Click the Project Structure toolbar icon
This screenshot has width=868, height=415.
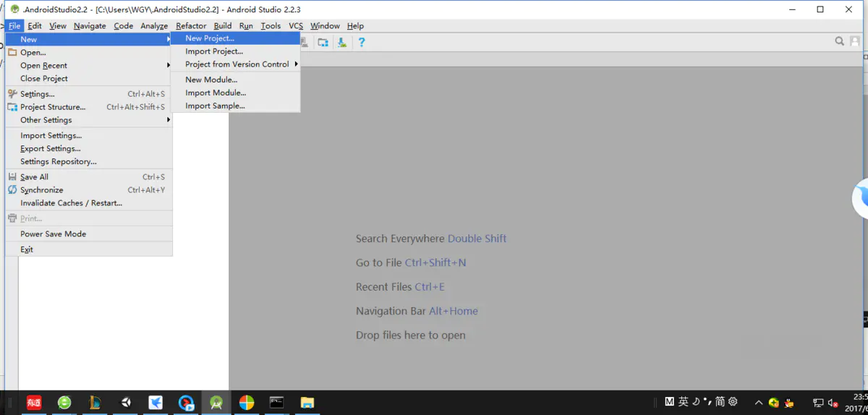[323, 43]
